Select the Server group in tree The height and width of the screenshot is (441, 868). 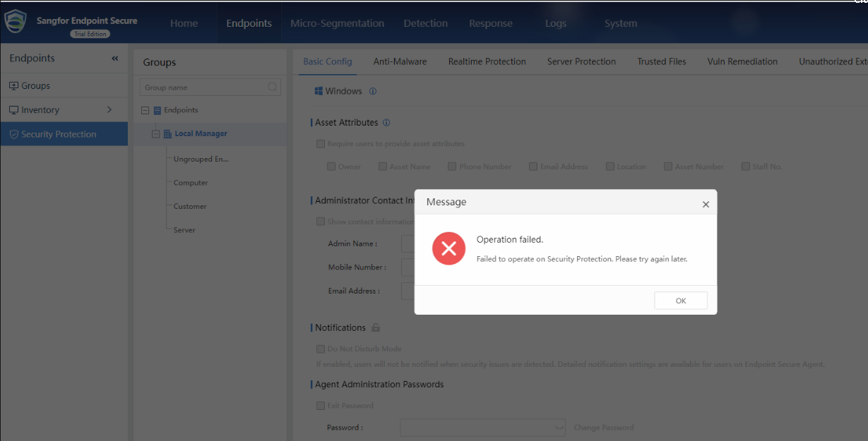pos(184,230)
